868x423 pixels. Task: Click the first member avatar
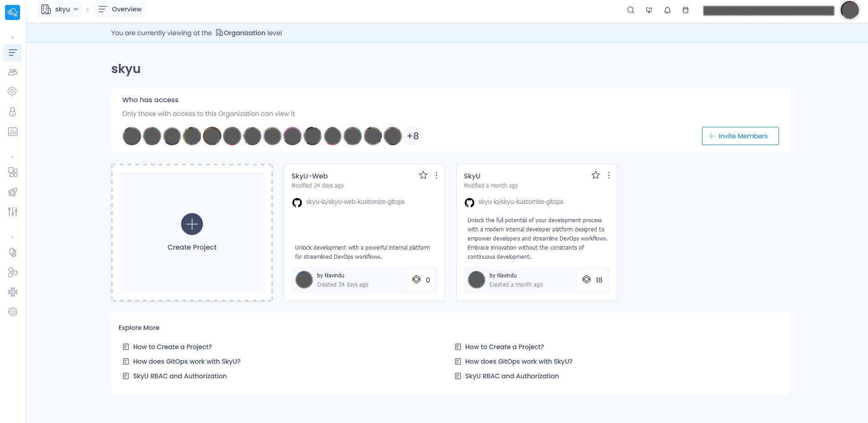tap(132, 136)
